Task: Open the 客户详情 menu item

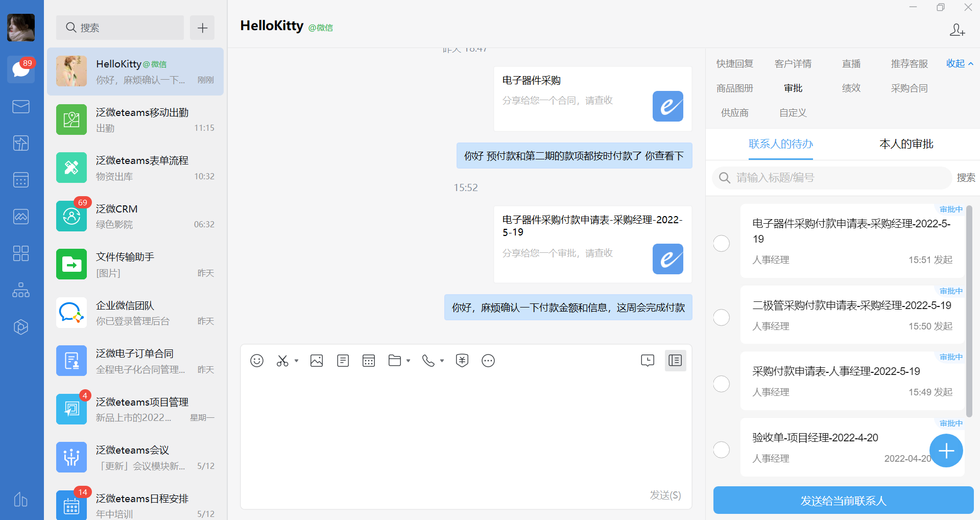Action: pos(793,63)
